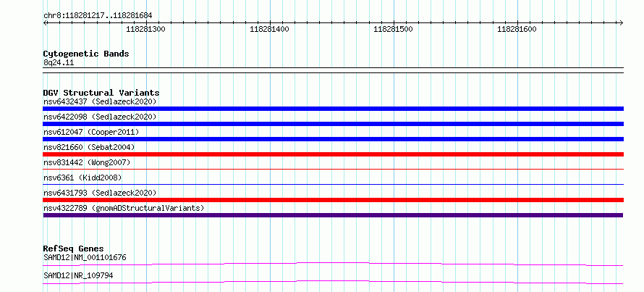Viewport: 644px width, 292px height.
Task: Click the chr8:118281217..118281684 coordinate label
Action: tap(98, 16)
